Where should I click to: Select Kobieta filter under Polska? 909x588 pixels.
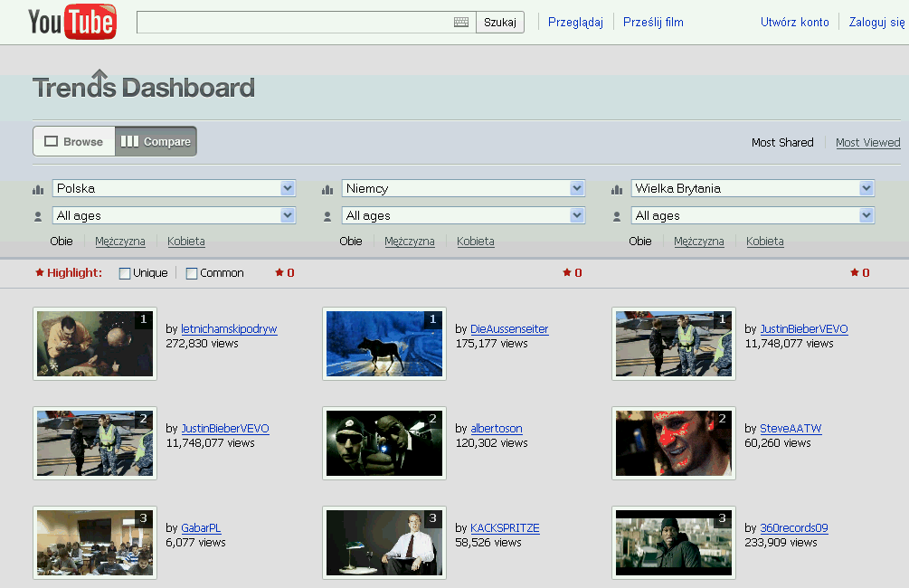[x=186, y=242]
